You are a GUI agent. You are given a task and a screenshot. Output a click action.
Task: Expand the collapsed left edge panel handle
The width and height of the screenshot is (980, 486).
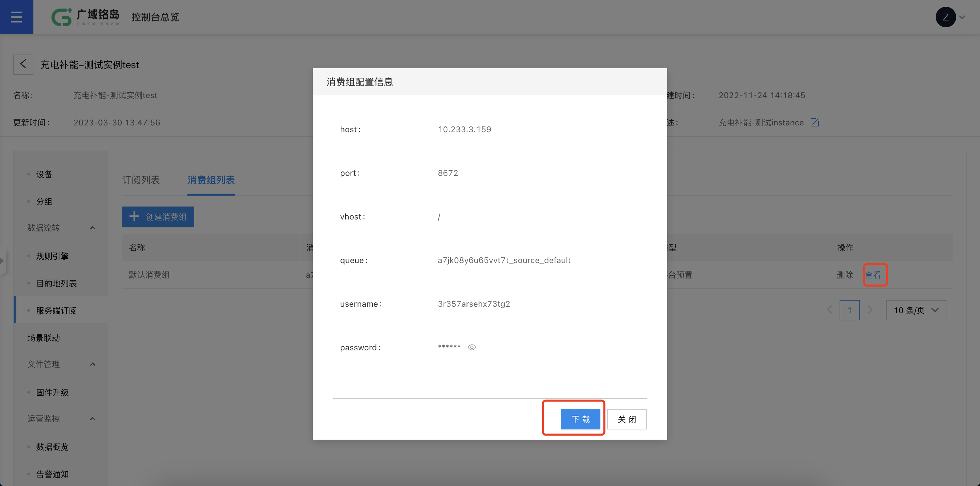(x=3, y=261)
